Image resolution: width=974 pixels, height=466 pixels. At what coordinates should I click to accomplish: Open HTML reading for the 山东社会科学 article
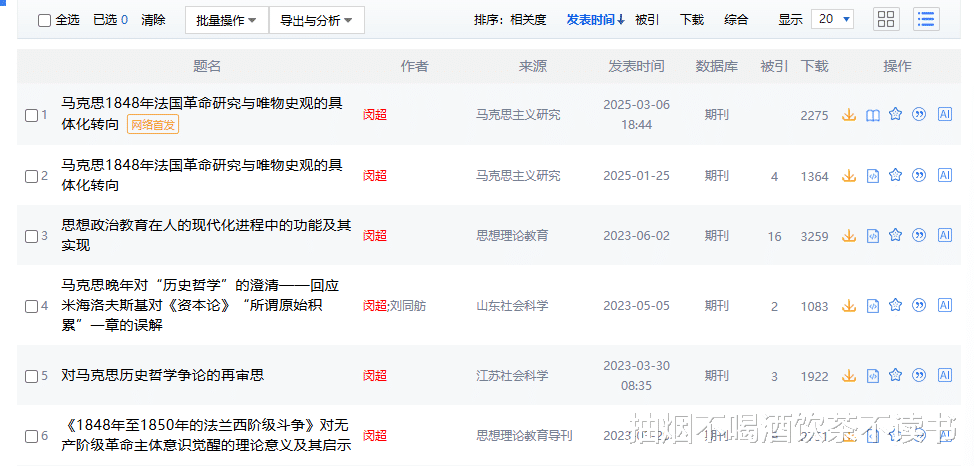pos(873,306)
